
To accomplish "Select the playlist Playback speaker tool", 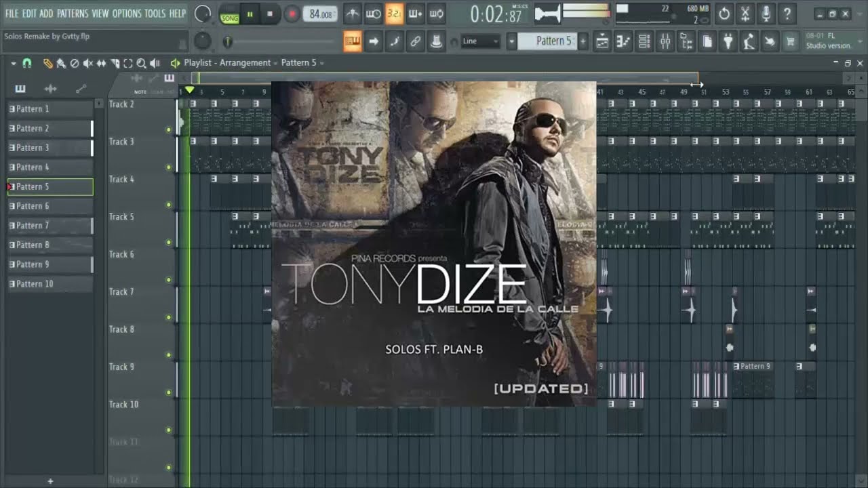I will pos(155,63).
